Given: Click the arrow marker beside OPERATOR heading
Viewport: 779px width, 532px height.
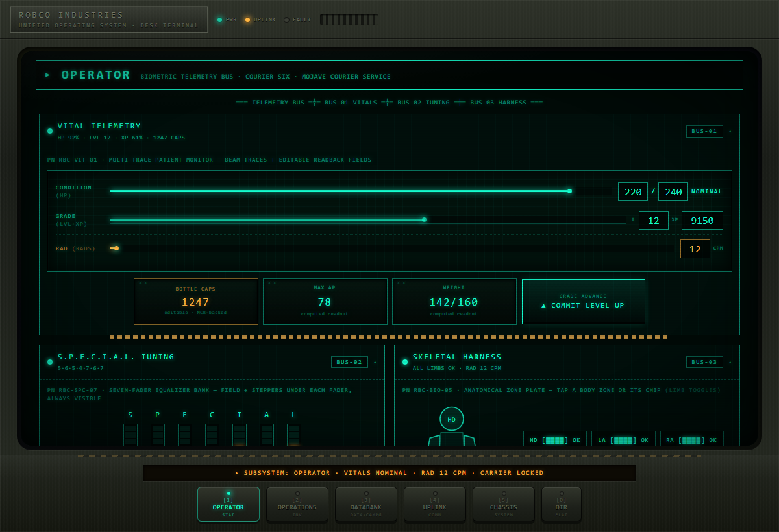Looking at the screenshot, I should [x=47, y=75].
